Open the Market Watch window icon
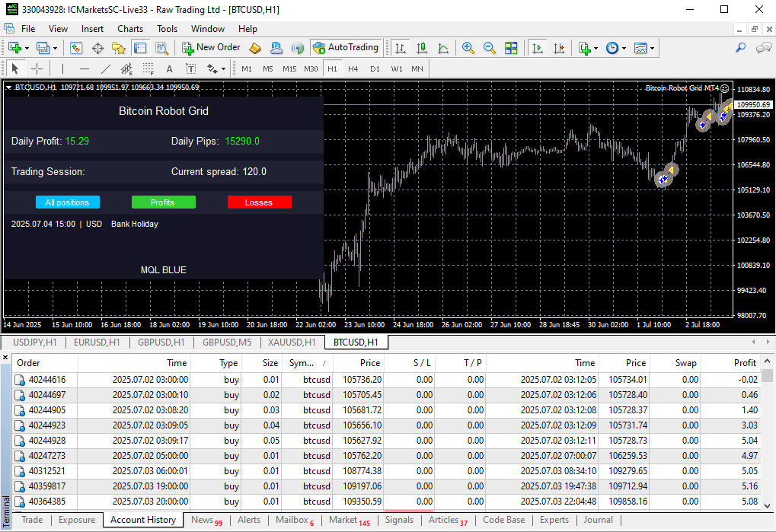 pos(76,48)
